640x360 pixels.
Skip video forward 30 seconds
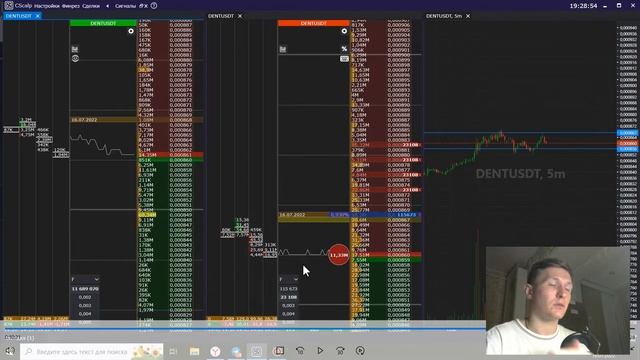pos(340,351)
